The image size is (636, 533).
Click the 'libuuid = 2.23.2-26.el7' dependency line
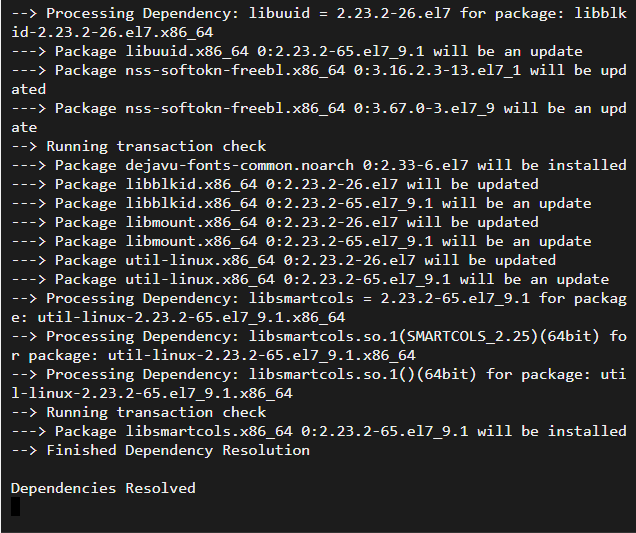tap(319, 23)
